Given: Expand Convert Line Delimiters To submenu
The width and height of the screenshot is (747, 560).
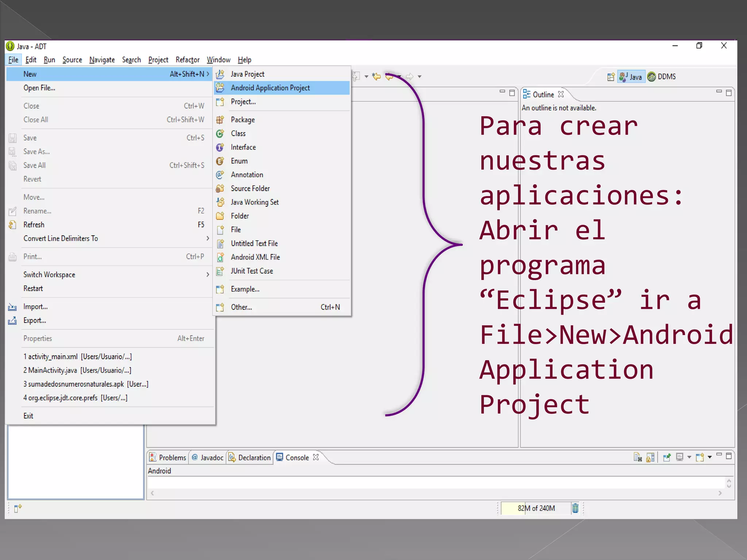Looking at the screenshot, I should tap(208, 238).
